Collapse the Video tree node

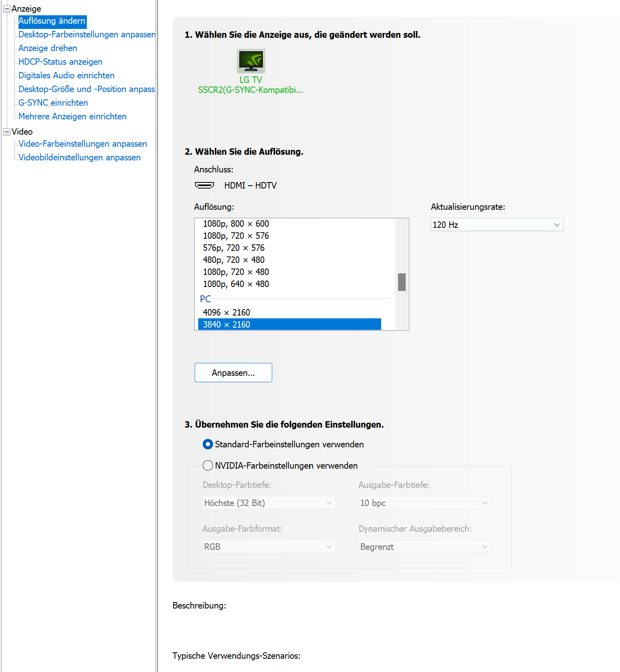coord(7,132)
